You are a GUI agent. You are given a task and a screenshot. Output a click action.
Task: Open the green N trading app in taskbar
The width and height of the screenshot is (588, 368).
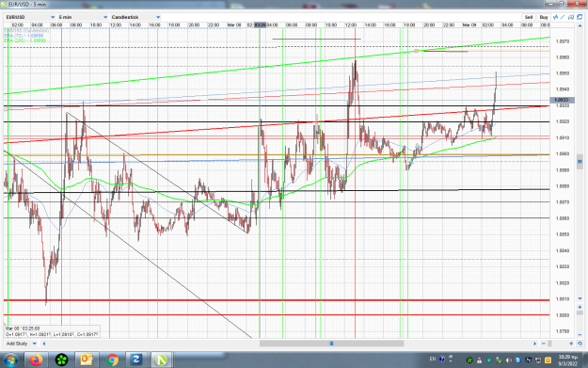pyautogui.click(x=161, y=360)
